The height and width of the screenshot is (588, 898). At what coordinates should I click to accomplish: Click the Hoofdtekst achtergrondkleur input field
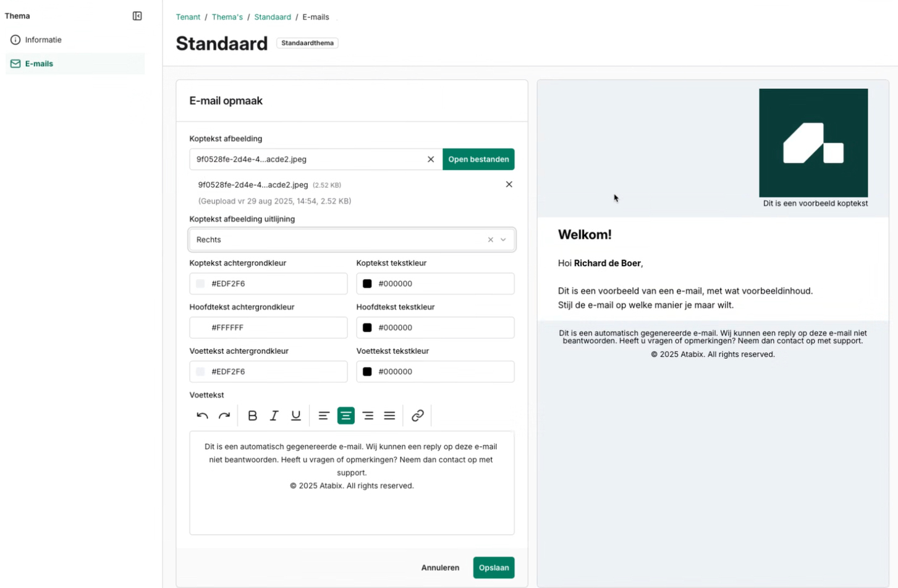point(278,327)
